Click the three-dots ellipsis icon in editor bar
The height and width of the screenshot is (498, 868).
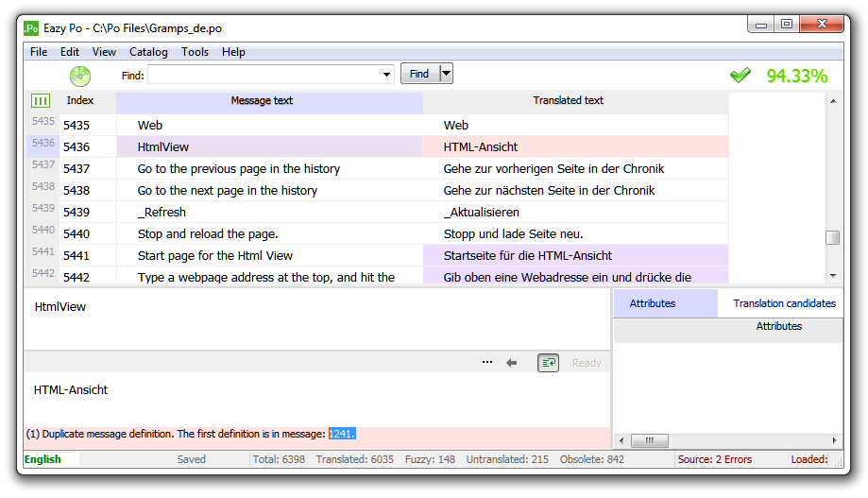(487, 362)
